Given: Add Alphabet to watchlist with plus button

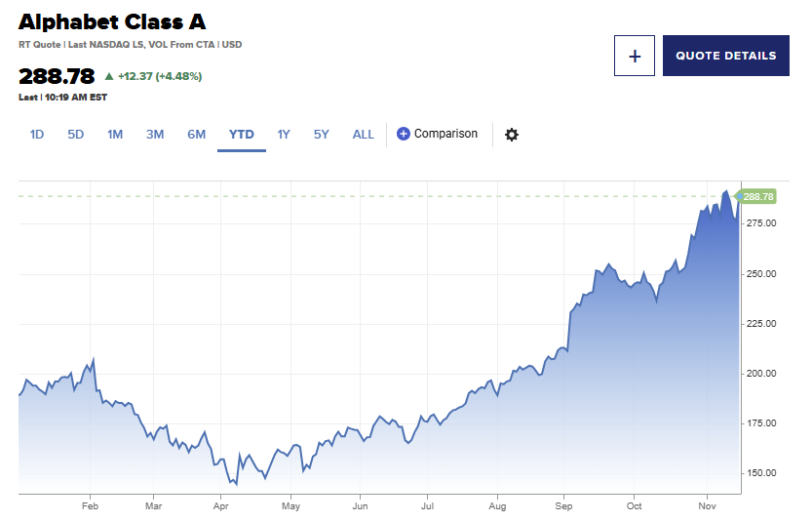Looking at the screenshot, I should pos(635,56).
